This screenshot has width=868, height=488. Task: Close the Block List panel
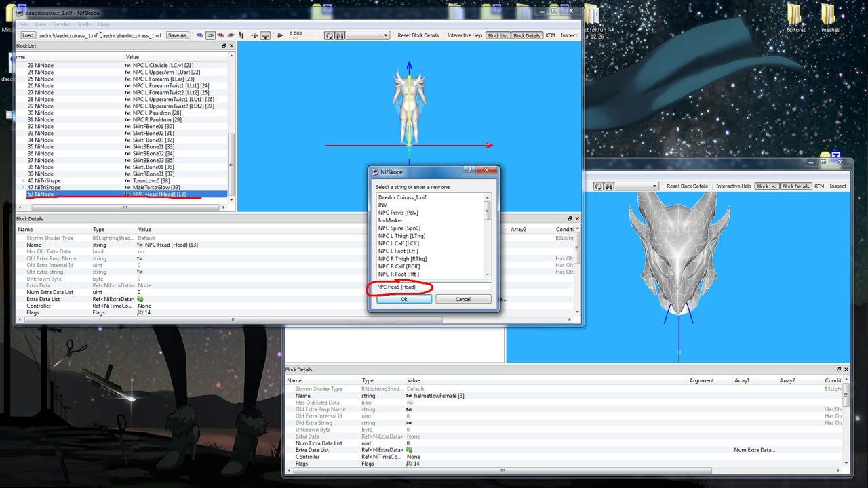(231, 46)
